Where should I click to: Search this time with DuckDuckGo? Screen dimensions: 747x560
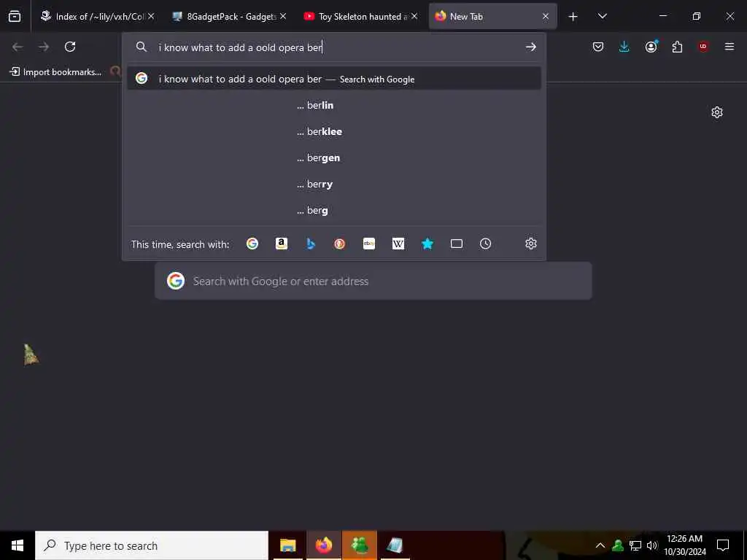click(340, 244)
